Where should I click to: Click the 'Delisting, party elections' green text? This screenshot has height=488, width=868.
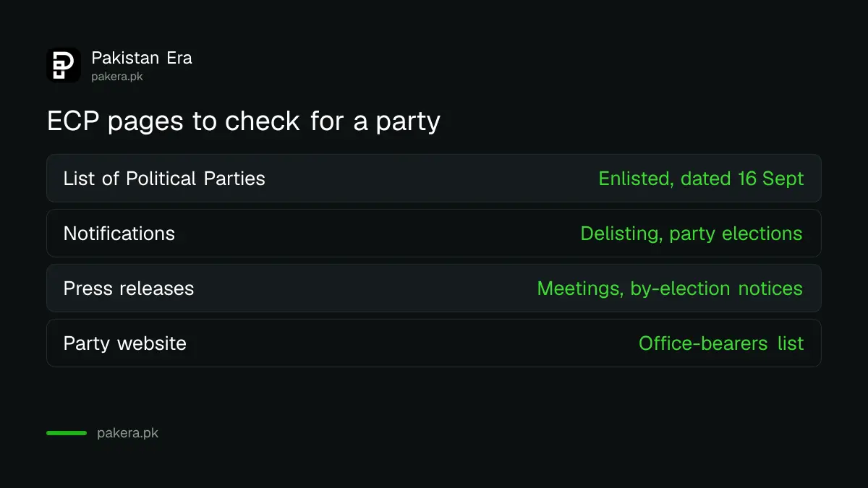click(692, 234)
